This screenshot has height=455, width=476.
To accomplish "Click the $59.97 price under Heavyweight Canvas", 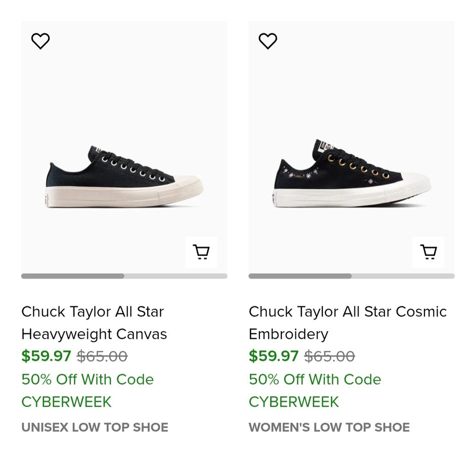I will pos(46,356).
